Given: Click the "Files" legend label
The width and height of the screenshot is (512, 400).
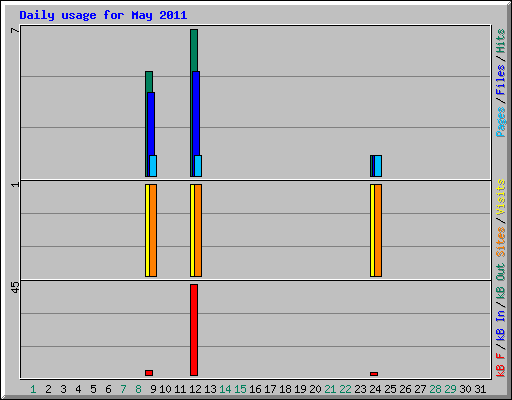Looking at the screenshot, I should pos(501,79).
